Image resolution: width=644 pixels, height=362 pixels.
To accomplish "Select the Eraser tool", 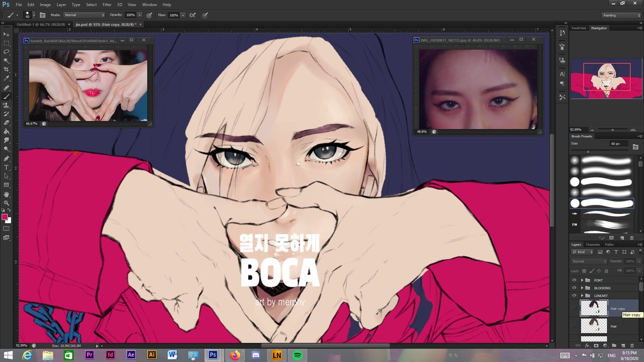I will [x=6, y=123].
